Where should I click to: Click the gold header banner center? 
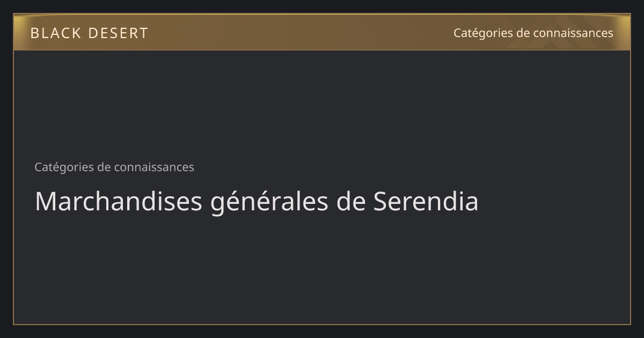coord(322,32)
